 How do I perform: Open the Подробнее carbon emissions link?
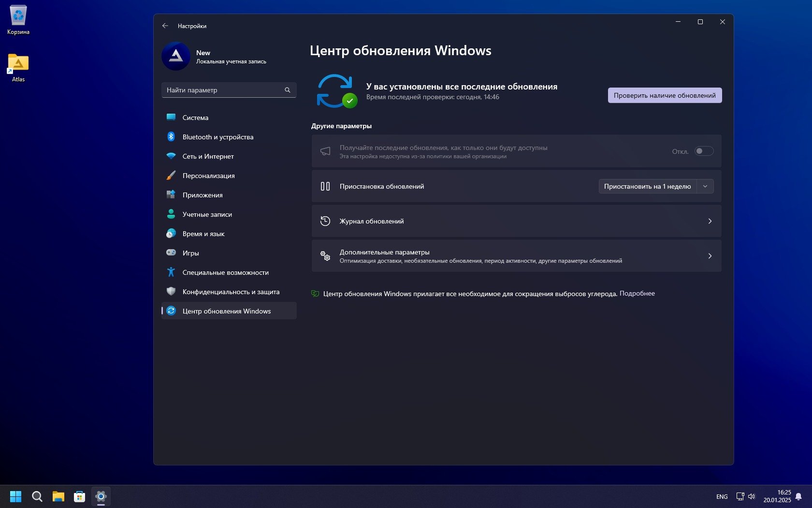click(637, 293)
